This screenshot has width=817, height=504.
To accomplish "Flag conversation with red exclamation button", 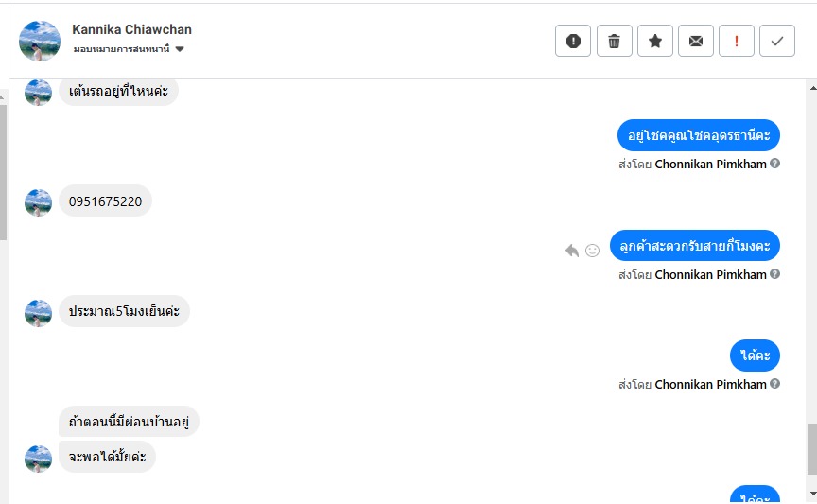I will (737, 41).
